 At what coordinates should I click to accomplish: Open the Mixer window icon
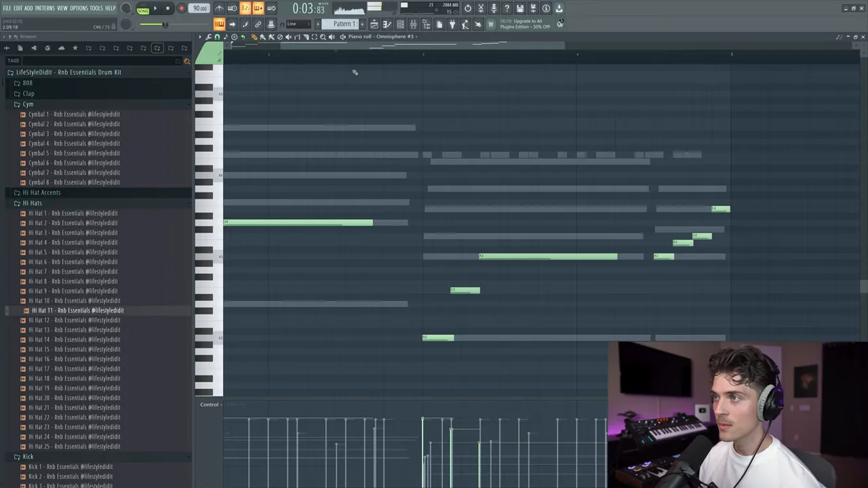tap(413, 24)
